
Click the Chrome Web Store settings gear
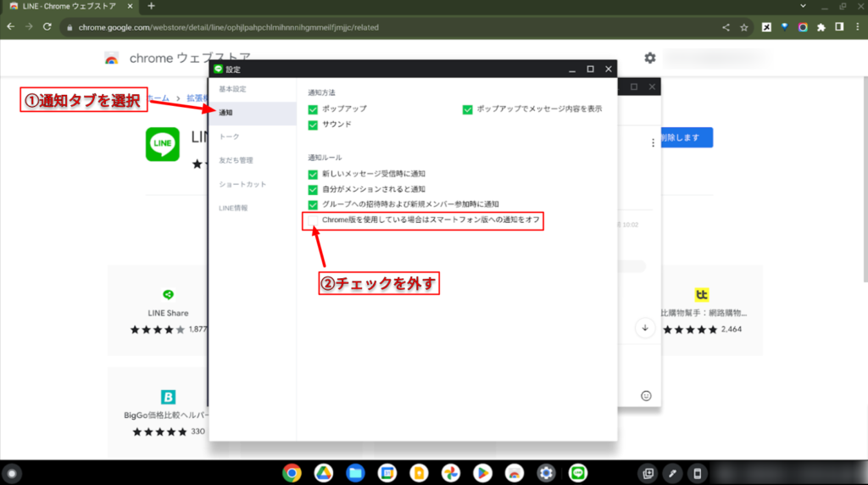[x=649, y=58]
